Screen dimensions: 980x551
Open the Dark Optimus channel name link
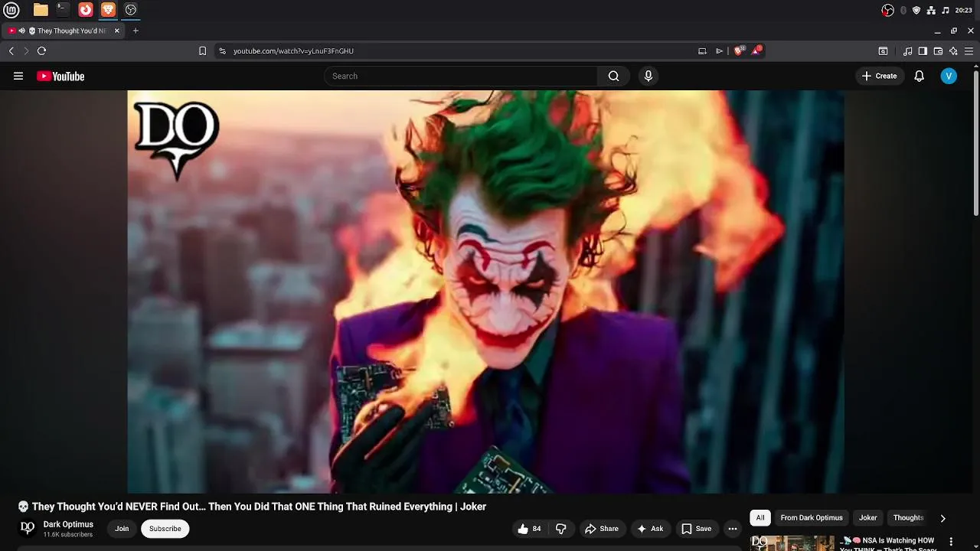[x=68, y=524]
